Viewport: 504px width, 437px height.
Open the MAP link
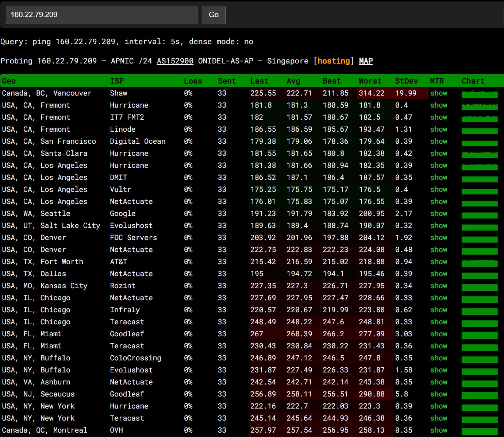366,61
